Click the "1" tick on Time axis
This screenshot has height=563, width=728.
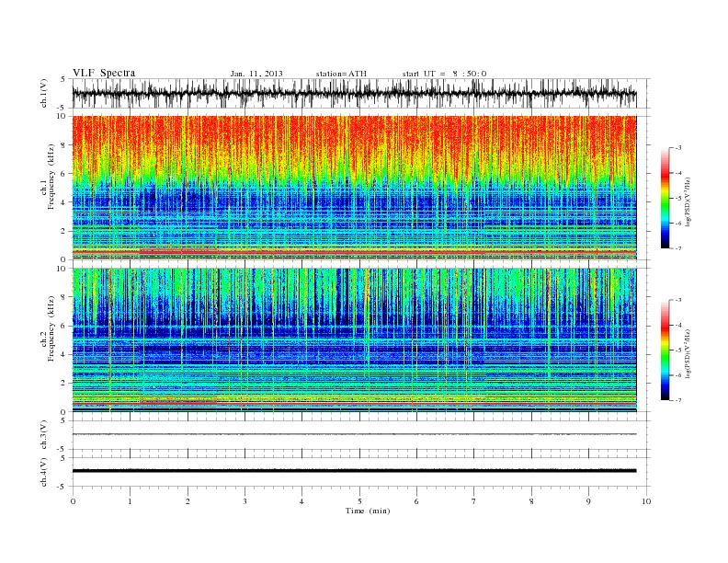(x=130, y=501)
